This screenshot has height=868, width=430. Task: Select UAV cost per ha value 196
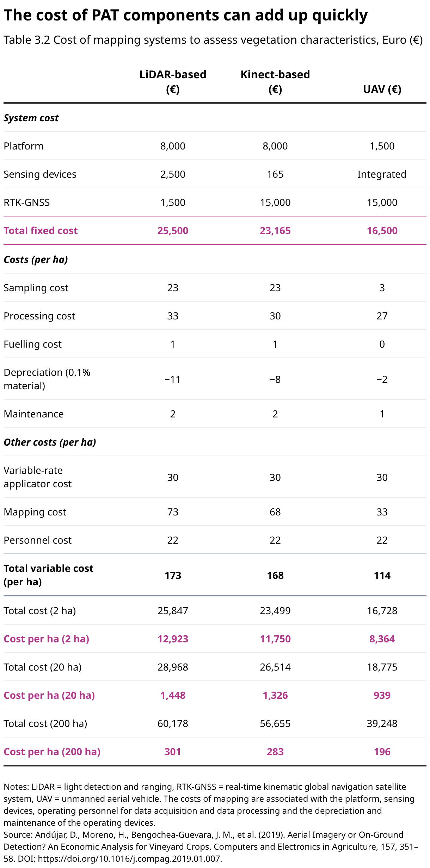(382, 752)
